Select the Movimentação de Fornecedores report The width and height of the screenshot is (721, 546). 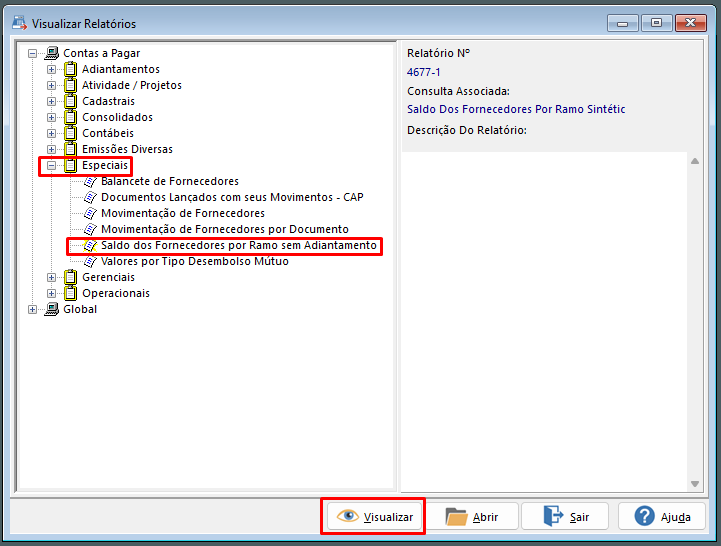point(183,213)
